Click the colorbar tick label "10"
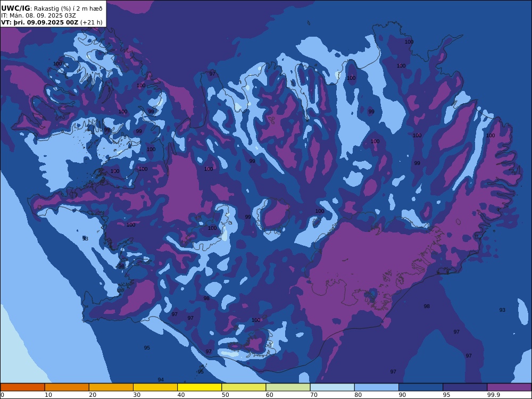The width and height of the screenshot is (532, 399). coord(48,395)
